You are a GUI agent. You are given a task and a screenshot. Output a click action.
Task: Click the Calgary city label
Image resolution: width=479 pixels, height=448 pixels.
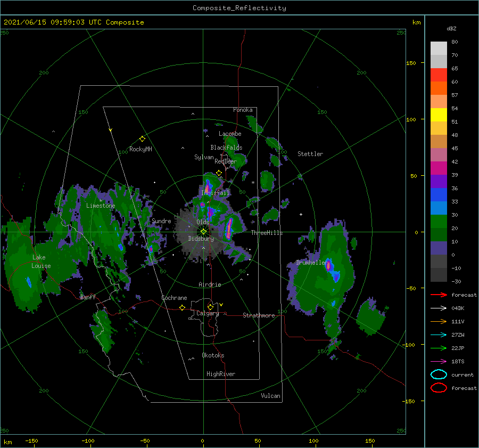[x=208, y=313]
